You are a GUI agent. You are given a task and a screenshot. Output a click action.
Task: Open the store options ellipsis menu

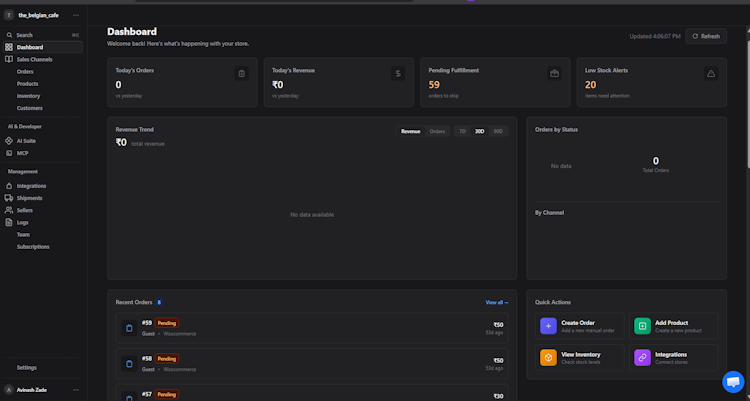click(76, 15)
